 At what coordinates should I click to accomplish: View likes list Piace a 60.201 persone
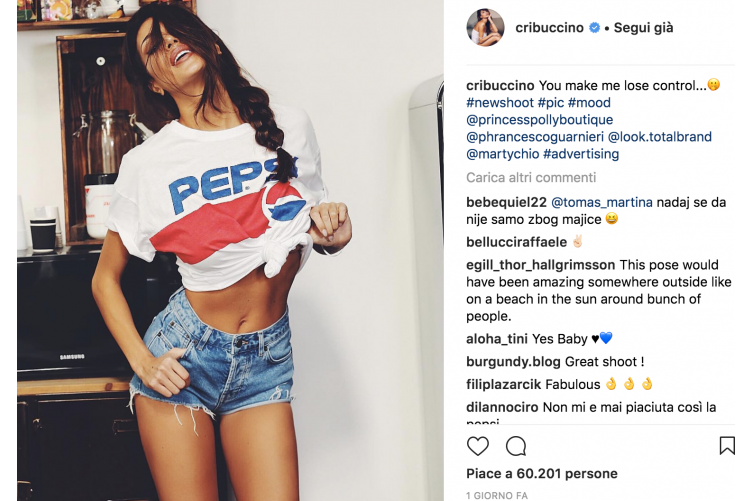542,474
